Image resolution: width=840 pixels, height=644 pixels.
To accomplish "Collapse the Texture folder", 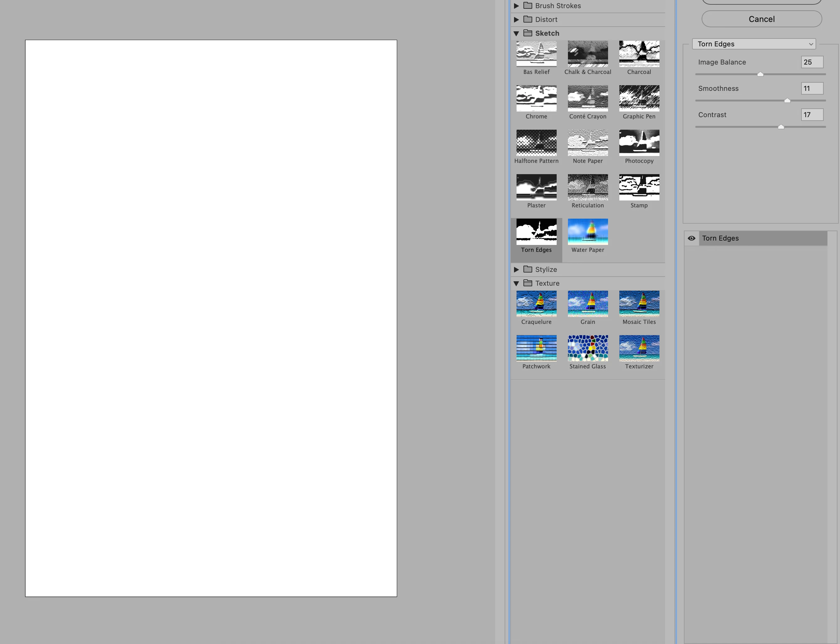I will [516, 283].
